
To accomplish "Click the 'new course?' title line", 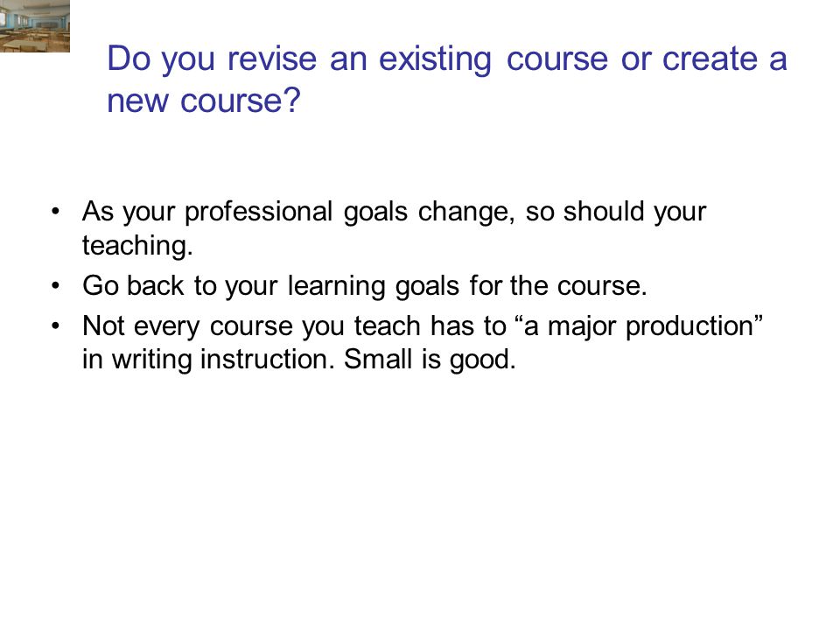I will point(204,101).
